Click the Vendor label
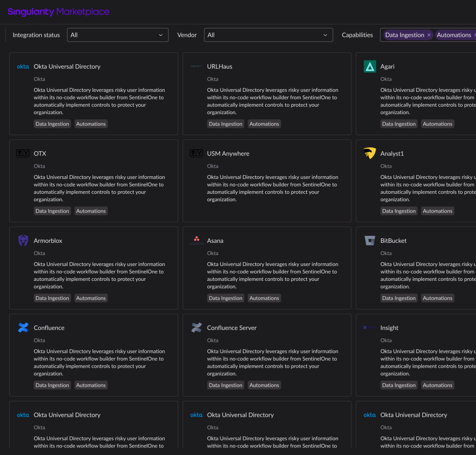 tap(187, 35)
